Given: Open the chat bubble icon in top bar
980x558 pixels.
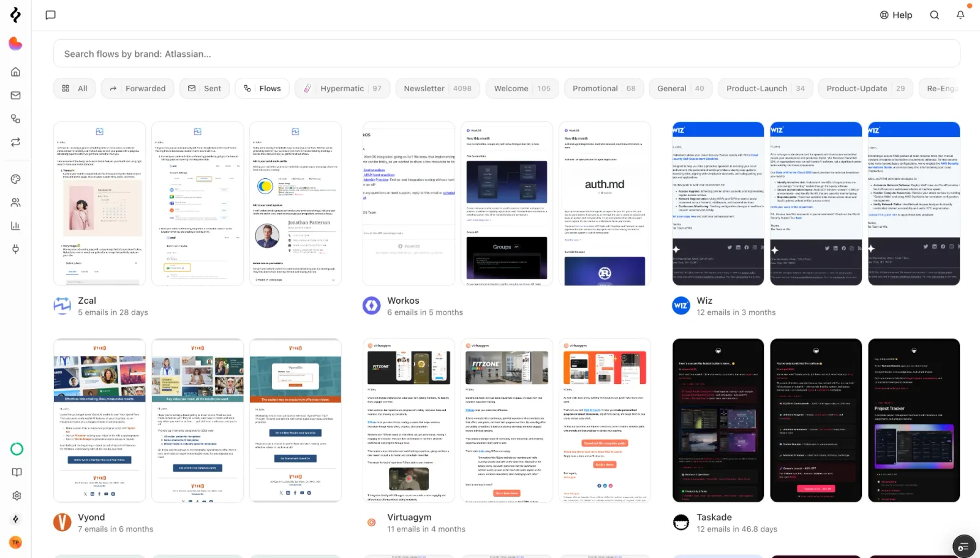Looking at the screenshot, I should coord(51,15).
